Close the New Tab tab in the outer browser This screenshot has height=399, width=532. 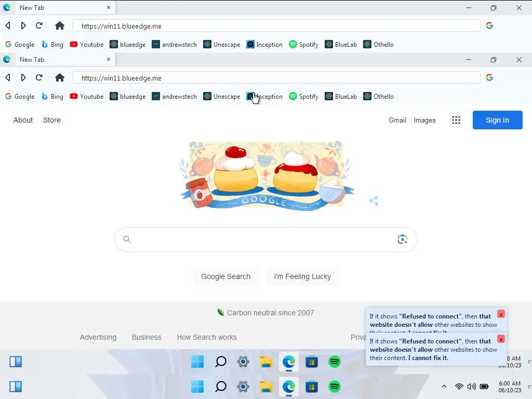pos(109,7)
